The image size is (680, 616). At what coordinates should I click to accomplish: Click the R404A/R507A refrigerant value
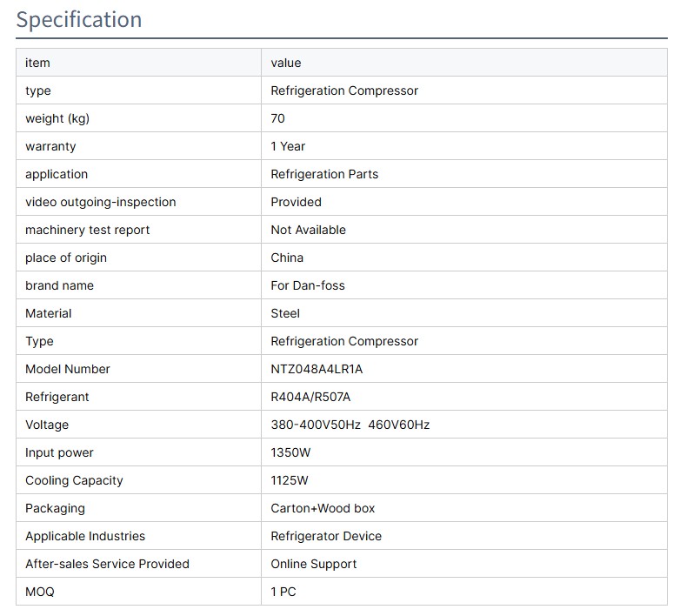310,397
